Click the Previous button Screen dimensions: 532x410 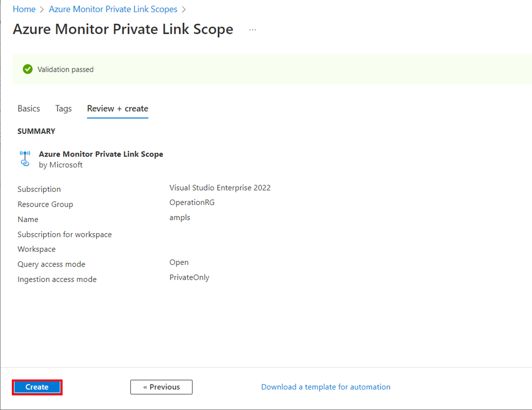(161, 387)
